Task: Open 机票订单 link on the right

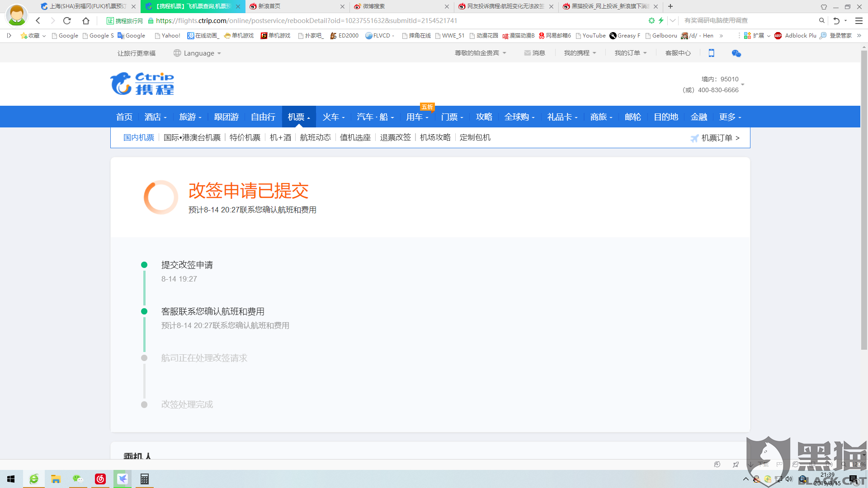Action: click(717, 138)
